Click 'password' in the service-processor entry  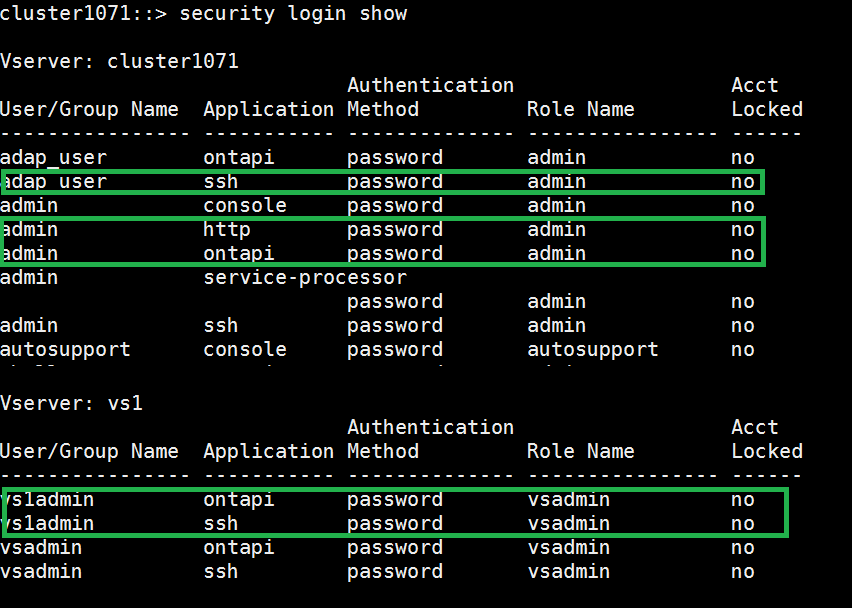pyautogui.click(x=394, y=302)
